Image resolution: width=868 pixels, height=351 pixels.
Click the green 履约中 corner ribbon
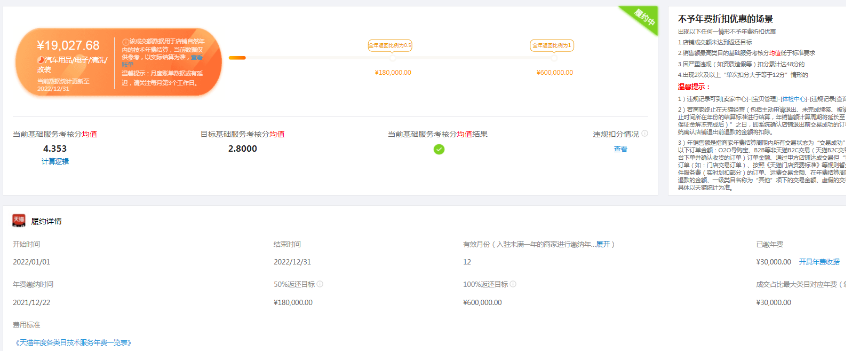(643, 18)
